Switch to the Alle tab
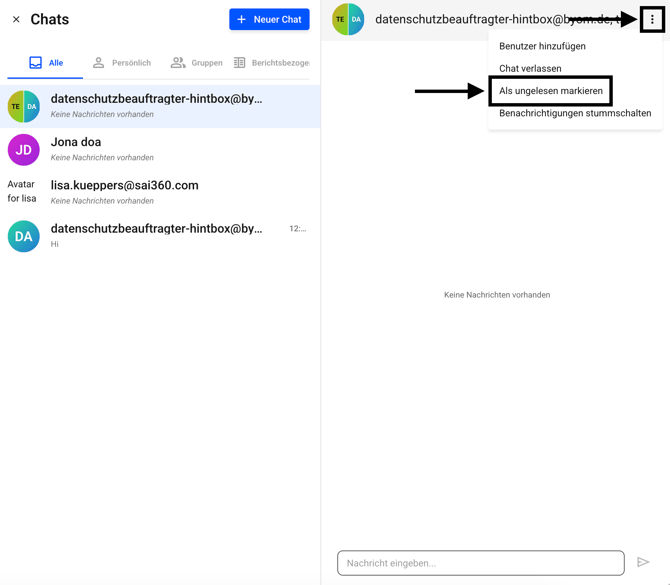 pos(46,63)
